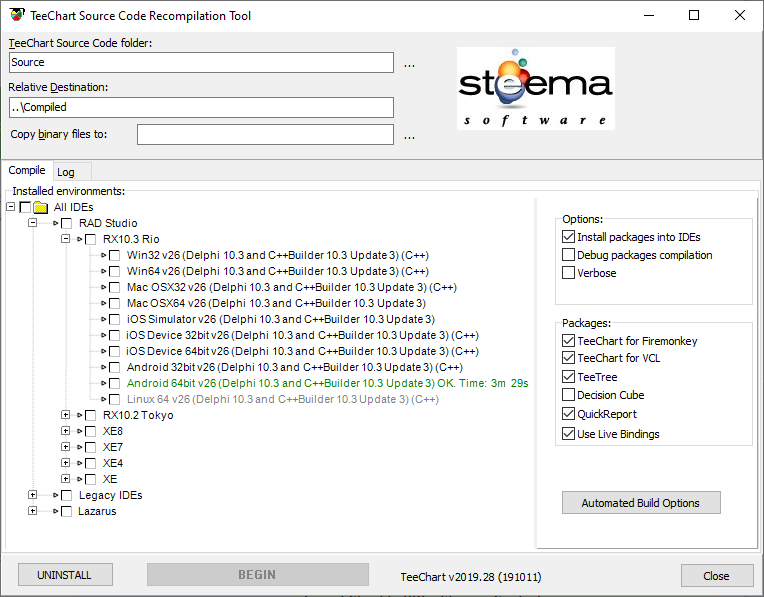Collapse the RX10.3 Rio node
This screenshot has height=597, width=764.
pyautogui.click(x=65, y=239)
